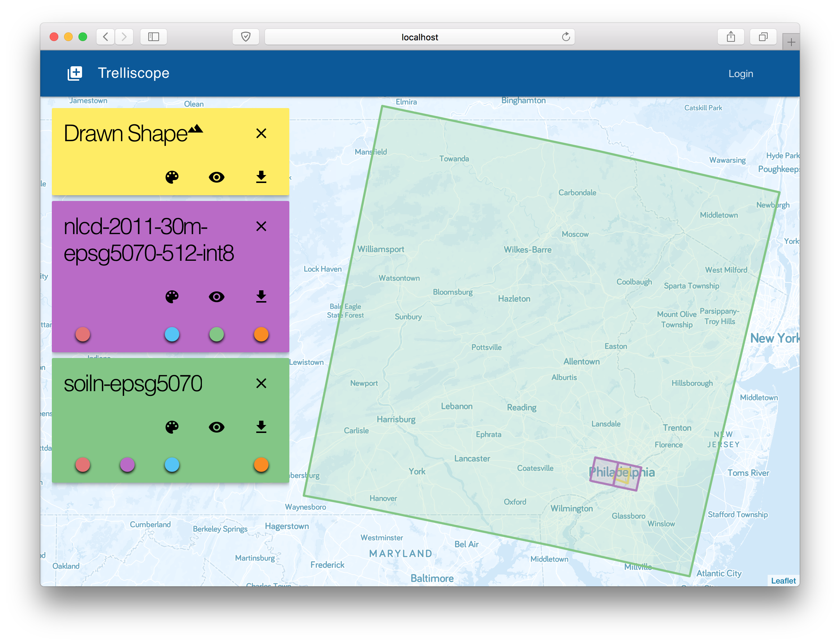Image resolution: width=840 pixels, height=644 pixels.
Task: Open palette icon on Drawn Shape card
Action: tap(172, 177)
